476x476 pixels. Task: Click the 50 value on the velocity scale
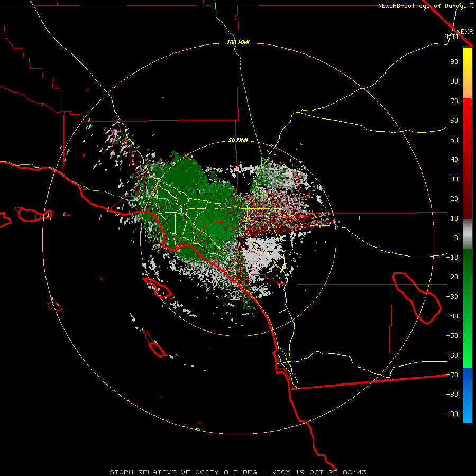pos(454,140)
